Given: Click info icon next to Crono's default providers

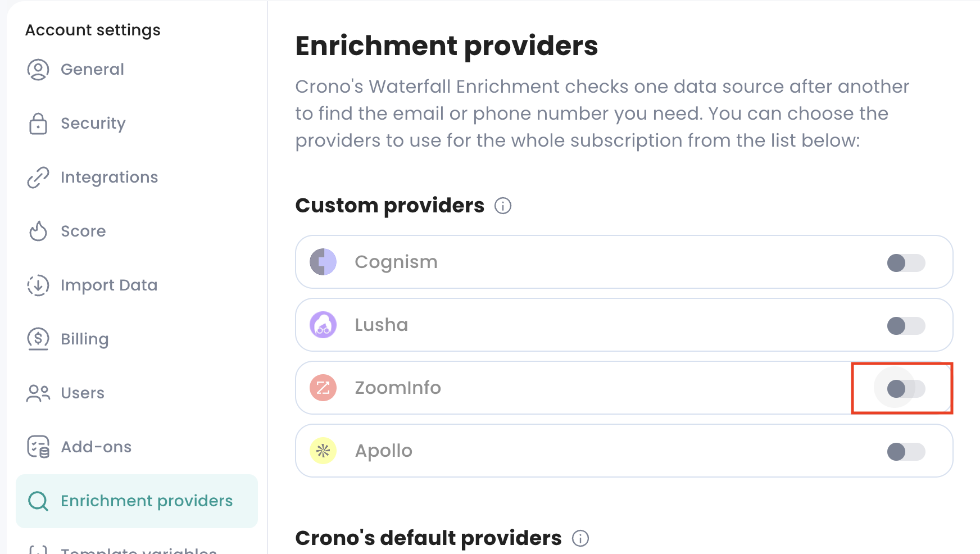Looking at the screenshot, I should tap(580, 538).
